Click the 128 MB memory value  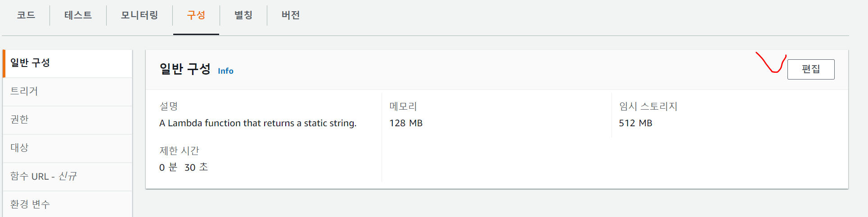click(405, 123)
